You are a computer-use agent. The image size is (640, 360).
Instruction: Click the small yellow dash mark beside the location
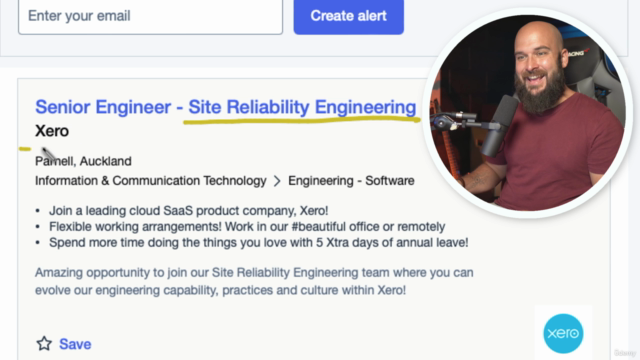[x=25, y=149]
